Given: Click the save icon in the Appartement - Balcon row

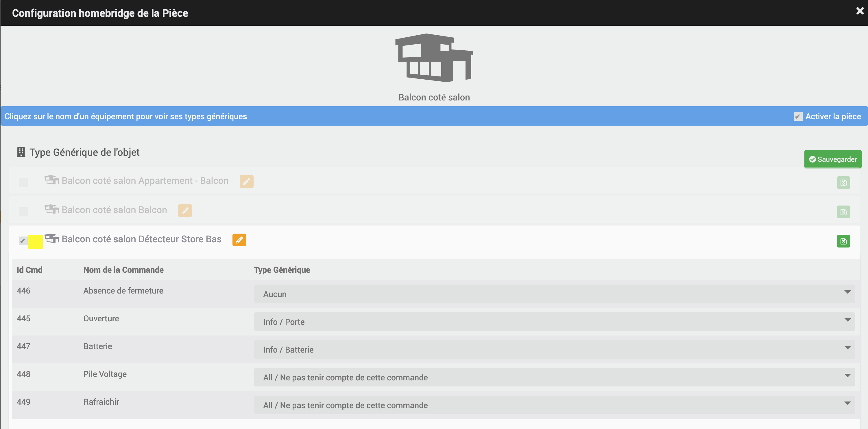Looking at the screenshot, I should (843, 183).
